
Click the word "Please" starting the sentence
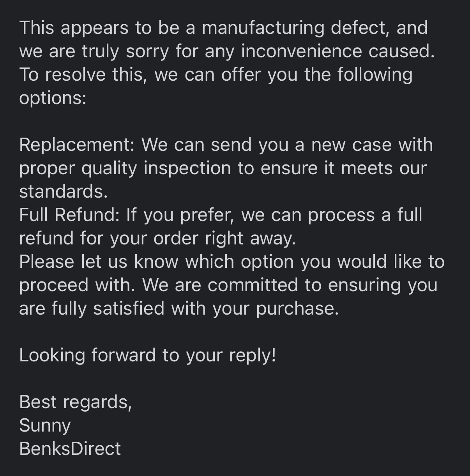click(46, 262)
